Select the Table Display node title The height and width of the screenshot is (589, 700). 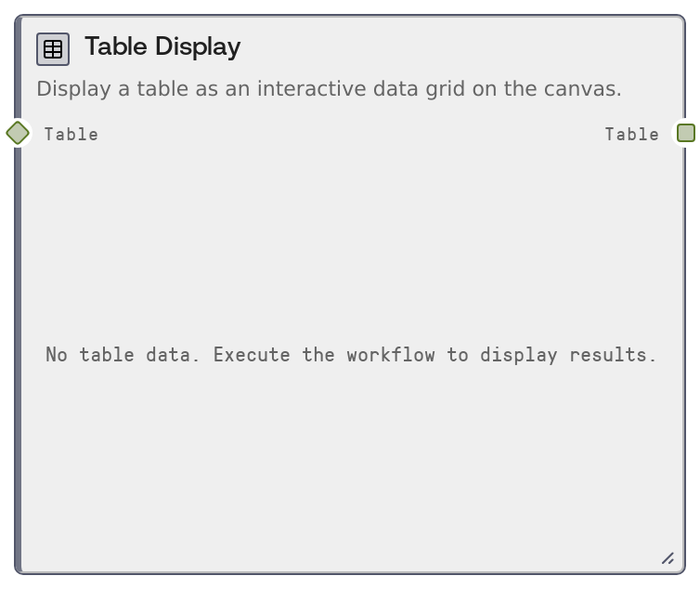pyautogui.click(x=162, y=46)
